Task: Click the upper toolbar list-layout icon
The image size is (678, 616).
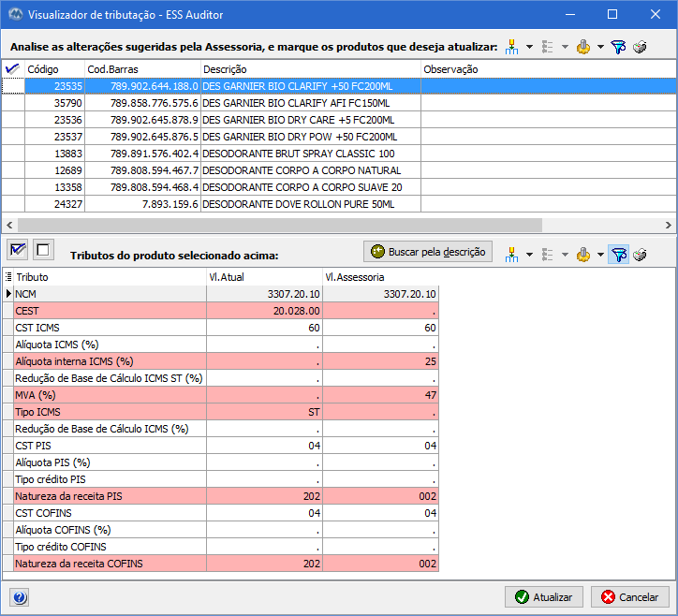Action: pos(548,47)
